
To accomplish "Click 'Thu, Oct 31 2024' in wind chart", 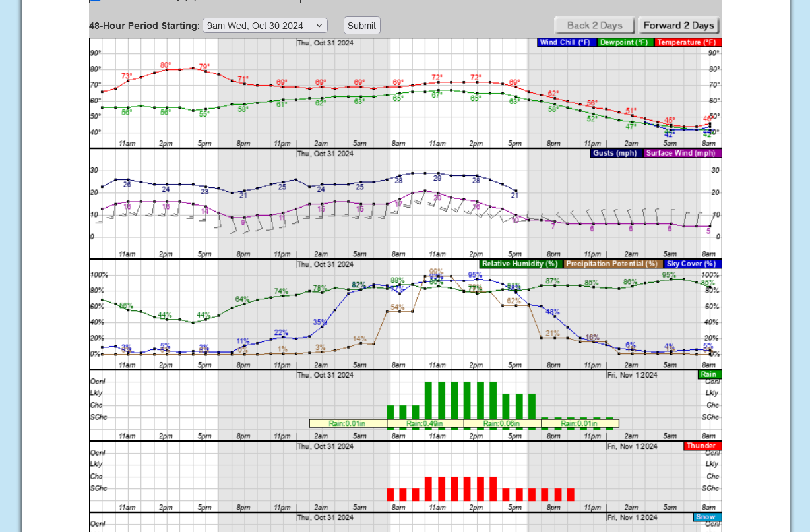I will (x=325, y=154).
